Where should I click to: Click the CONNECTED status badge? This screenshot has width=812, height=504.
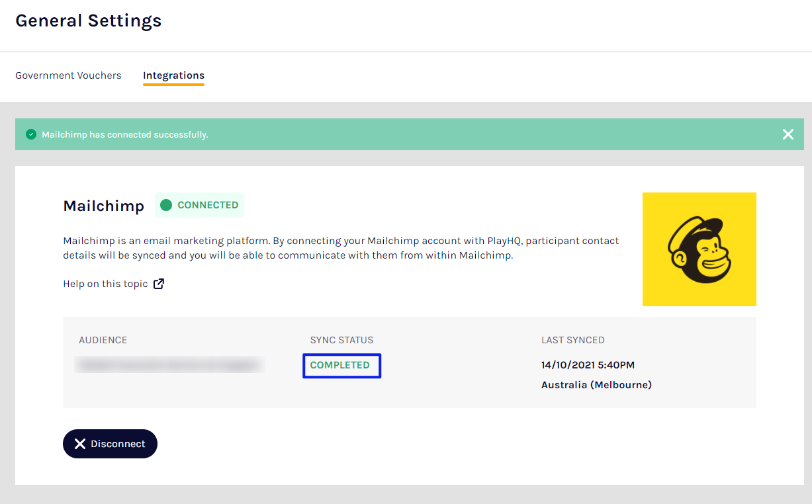coord(199,205)
